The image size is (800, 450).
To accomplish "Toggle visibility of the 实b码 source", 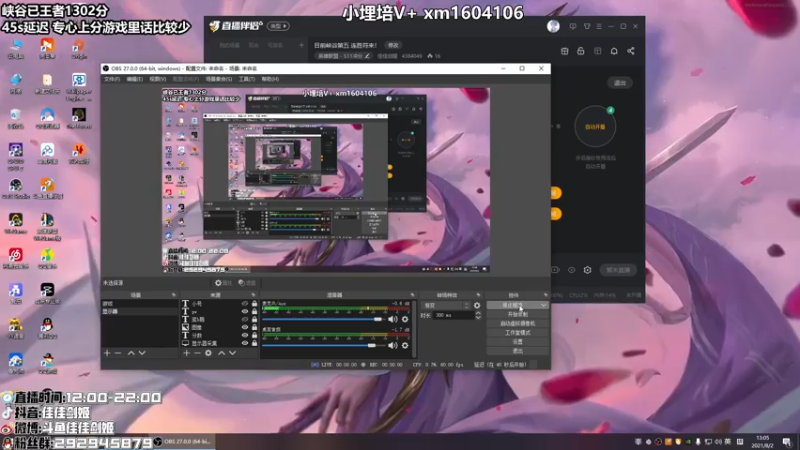I will [x=245, y=319].
